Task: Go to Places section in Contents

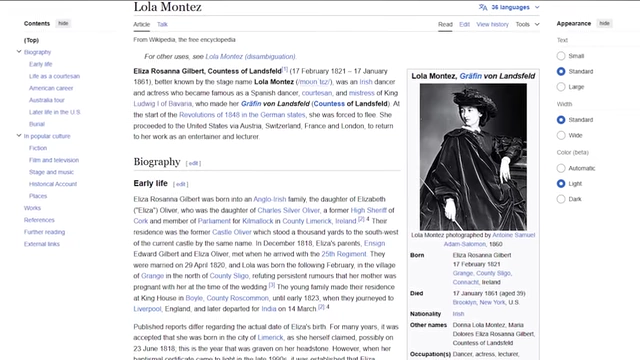Action: click(x=38, y=196)
